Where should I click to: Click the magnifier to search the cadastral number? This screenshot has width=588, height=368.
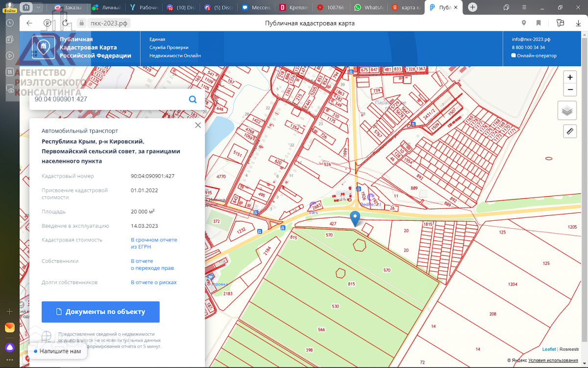[193, 99]
